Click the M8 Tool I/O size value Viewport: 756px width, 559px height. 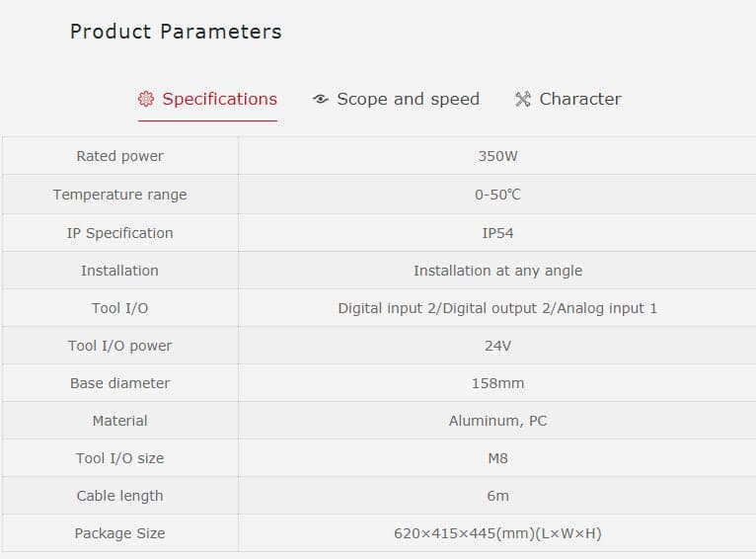click(497, 458)
